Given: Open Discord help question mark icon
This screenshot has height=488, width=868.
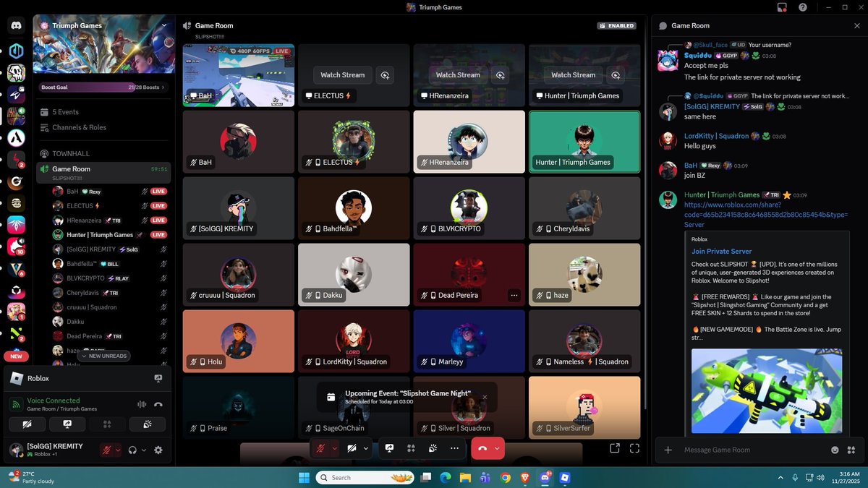Looking at the screenshot, I should tap(803, 7).
